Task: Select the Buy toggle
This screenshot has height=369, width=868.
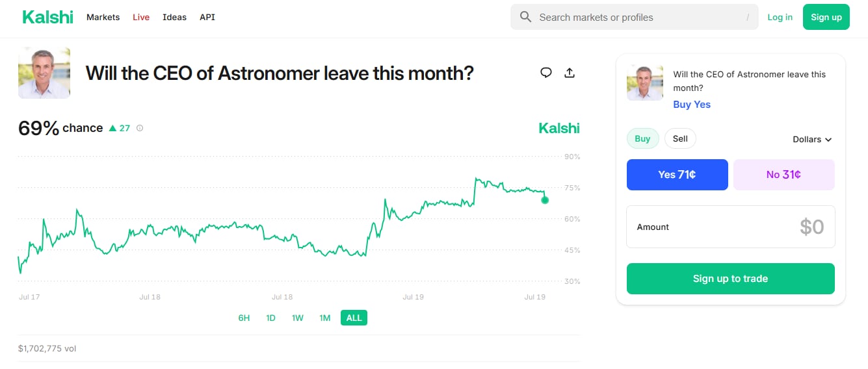Action: pos(642,138)
